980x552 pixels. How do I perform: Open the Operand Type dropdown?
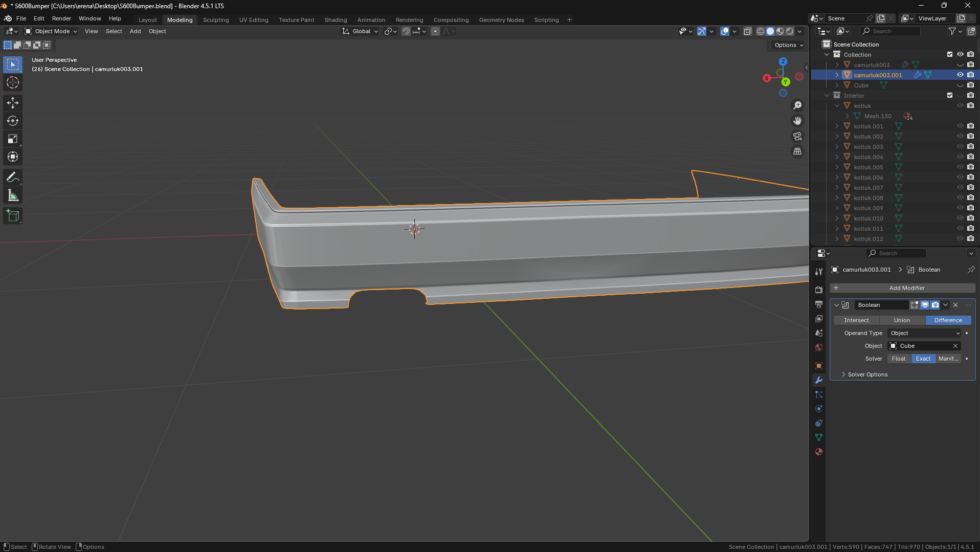pos(925,333)
